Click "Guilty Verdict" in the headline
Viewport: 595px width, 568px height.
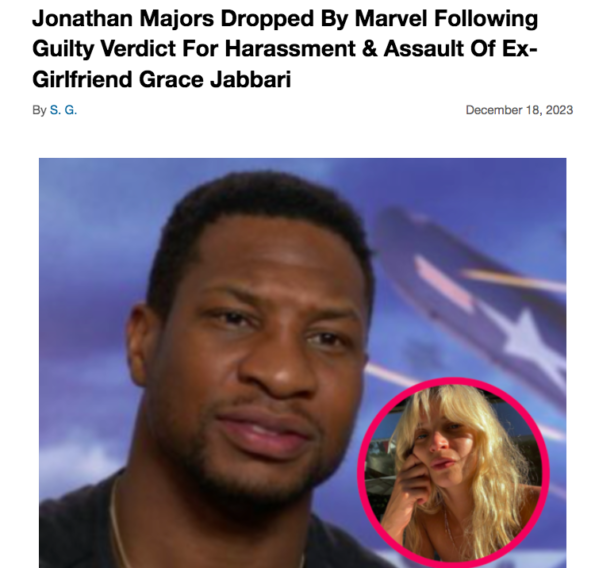pyautogui.click(x=104, y=49)
